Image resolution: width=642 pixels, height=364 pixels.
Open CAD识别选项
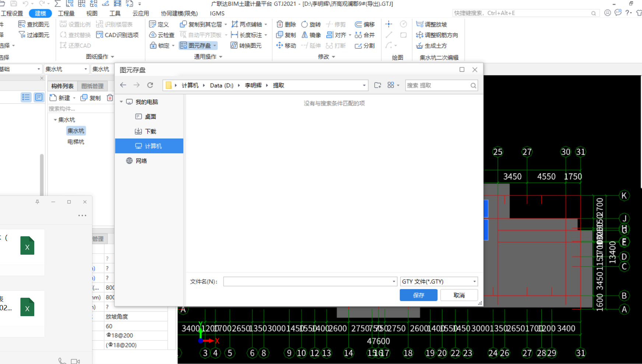tap(117, 35)
